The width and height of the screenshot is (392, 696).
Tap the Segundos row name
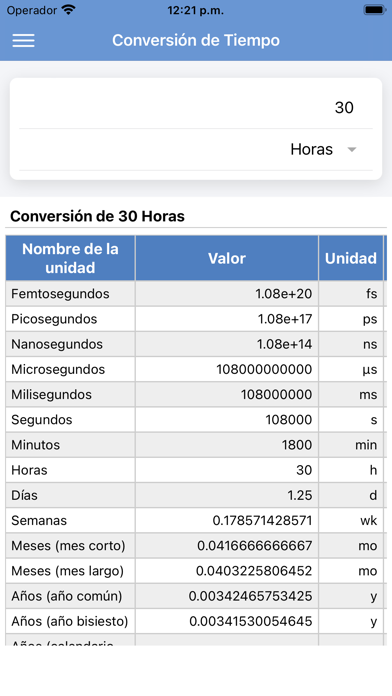42,420
